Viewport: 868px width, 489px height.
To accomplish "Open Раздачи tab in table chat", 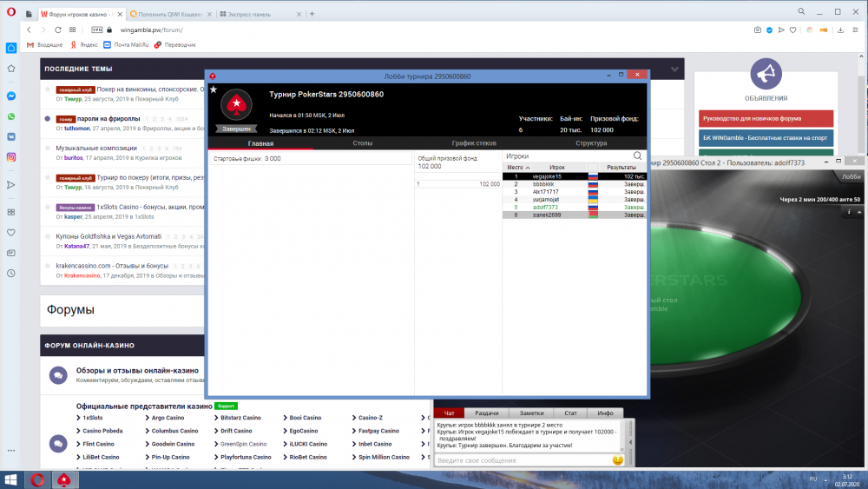I will pos(487,413).
